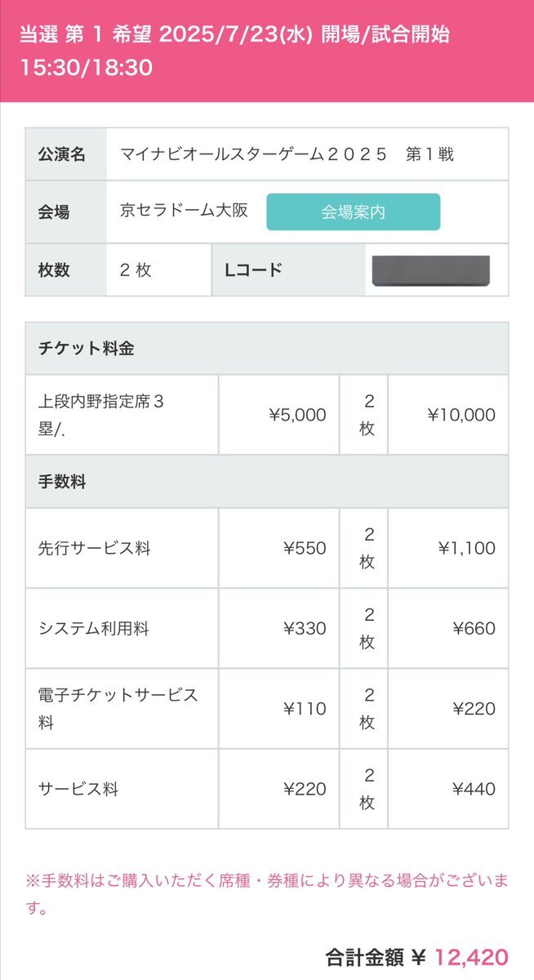This screenshot has height=980, width=534.
Task: Click the チケット料金 section header
Action: (x=267, y=348)
